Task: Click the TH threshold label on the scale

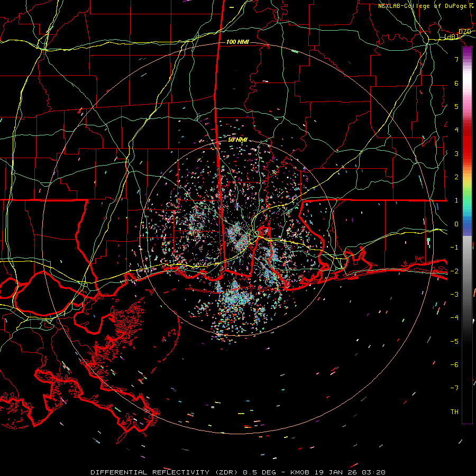Action: pos(454,412)
